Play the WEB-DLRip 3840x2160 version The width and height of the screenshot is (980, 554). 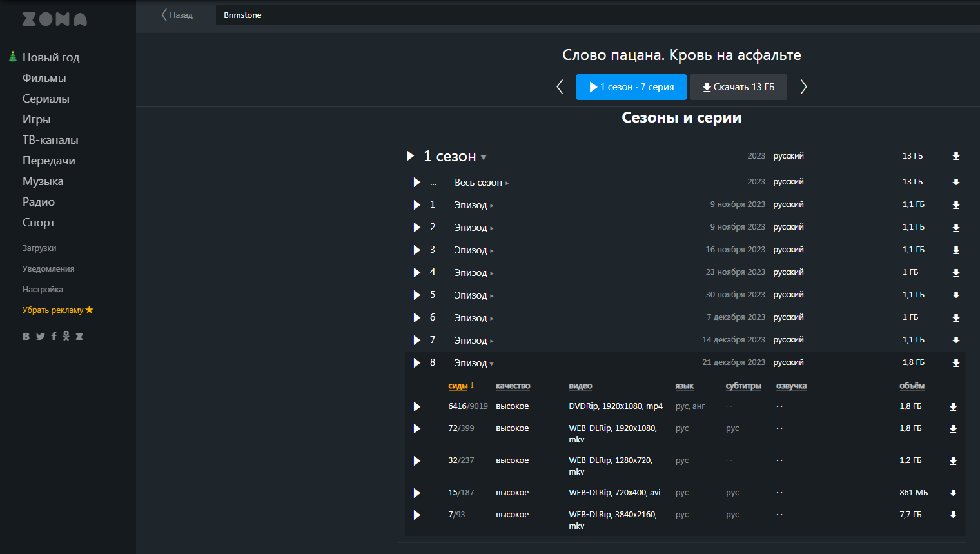[417, 515]
